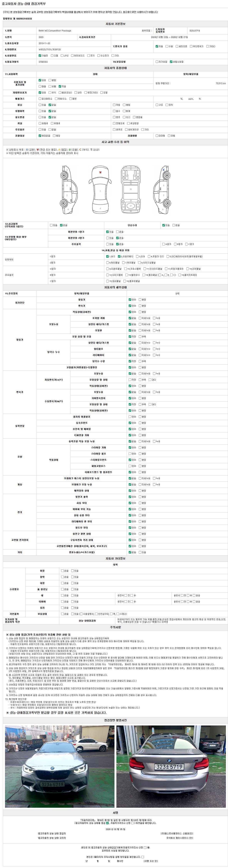
Task: Check the 디젤 fuel checkbox
Action: pyautogui.click(x=52, y=56)
